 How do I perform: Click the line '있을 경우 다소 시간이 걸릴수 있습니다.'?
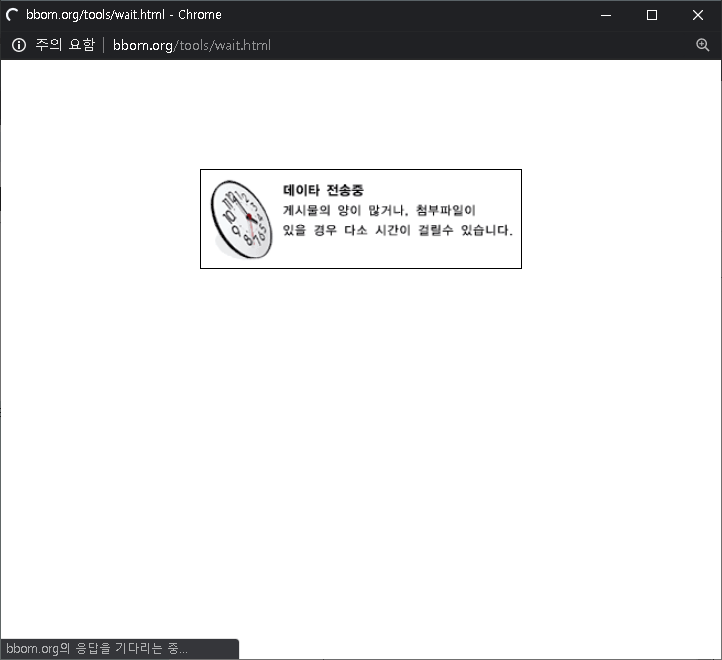(397, 230)
